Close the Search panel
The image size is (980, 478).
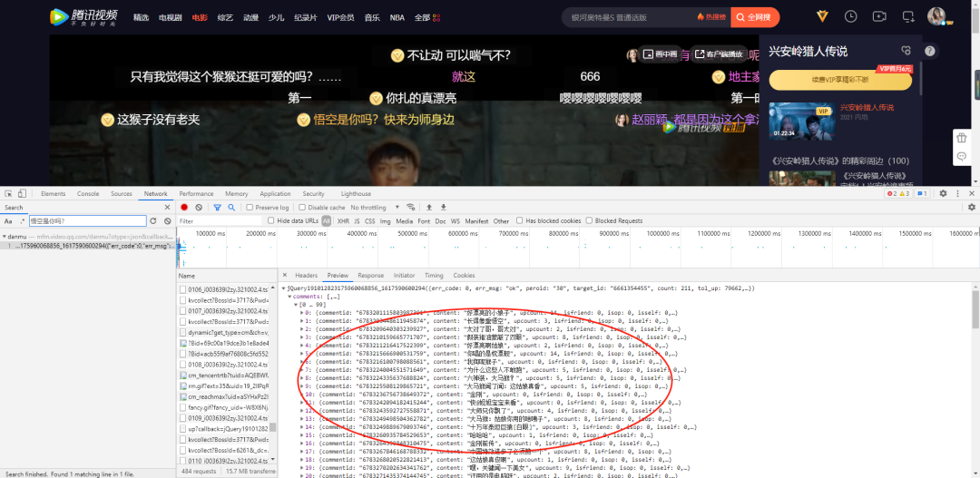coord(167,208)
